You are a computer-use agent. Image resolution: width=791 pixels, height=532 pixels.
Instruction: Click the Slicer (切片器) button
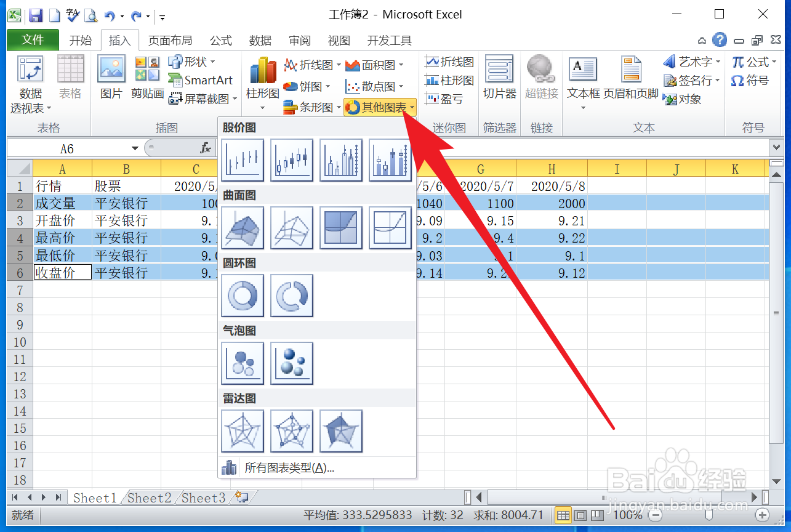(x=499, y=78)
